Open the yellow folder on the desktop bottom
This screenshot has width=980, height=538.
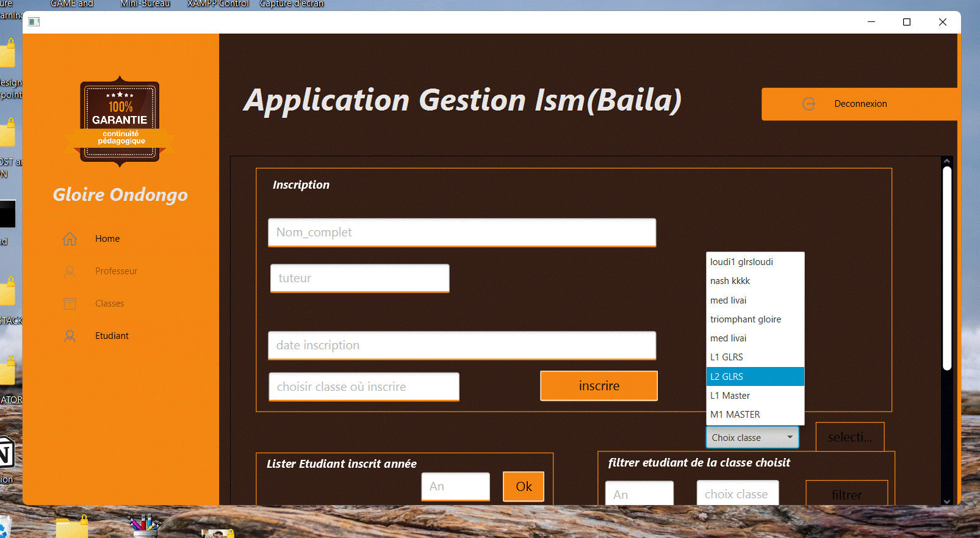tap(72, 526)
